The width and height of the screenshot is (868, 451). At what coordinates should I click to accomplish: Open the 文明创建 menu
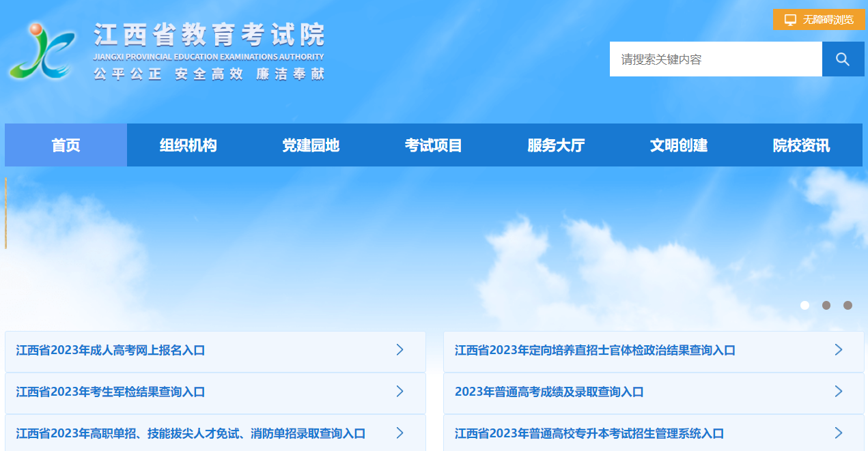(x=679, y=145)
